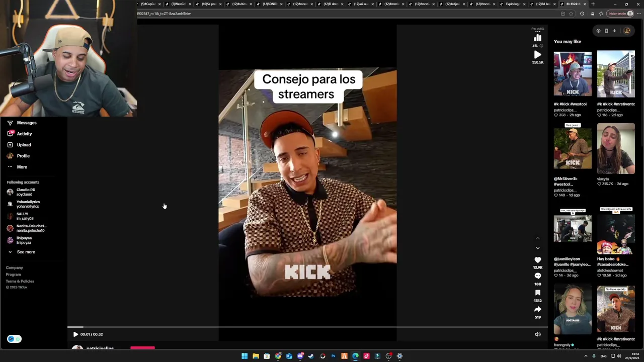
Task: Click the Program footer link
Action: click(13, 275)
